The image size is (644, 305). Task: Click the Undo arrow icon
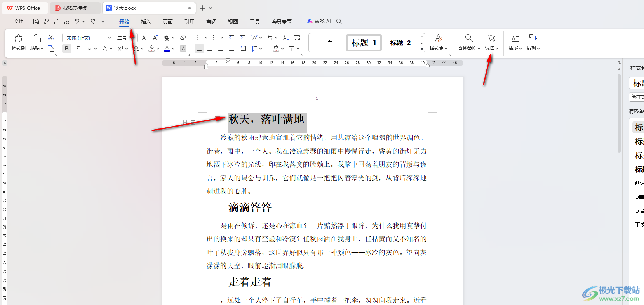pyautogui.click(x=77, y=21)
